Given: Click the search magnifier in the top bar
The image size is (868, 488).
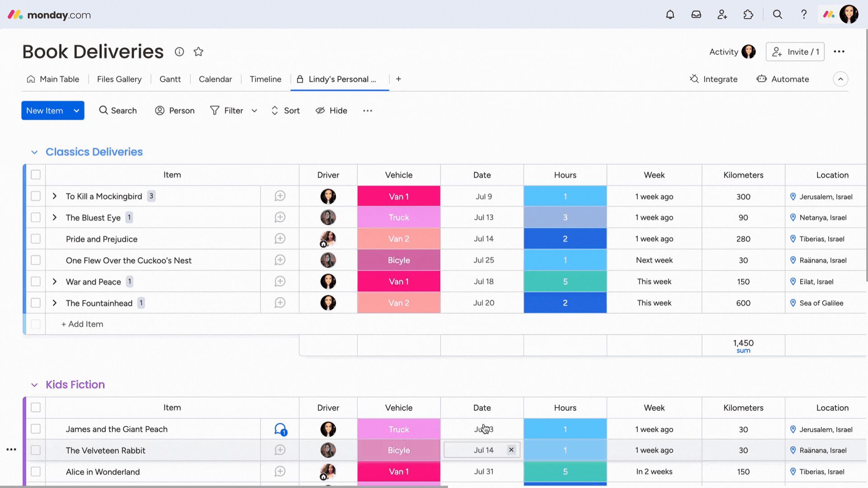Looking at the screenshot, I should coord(777,14).
